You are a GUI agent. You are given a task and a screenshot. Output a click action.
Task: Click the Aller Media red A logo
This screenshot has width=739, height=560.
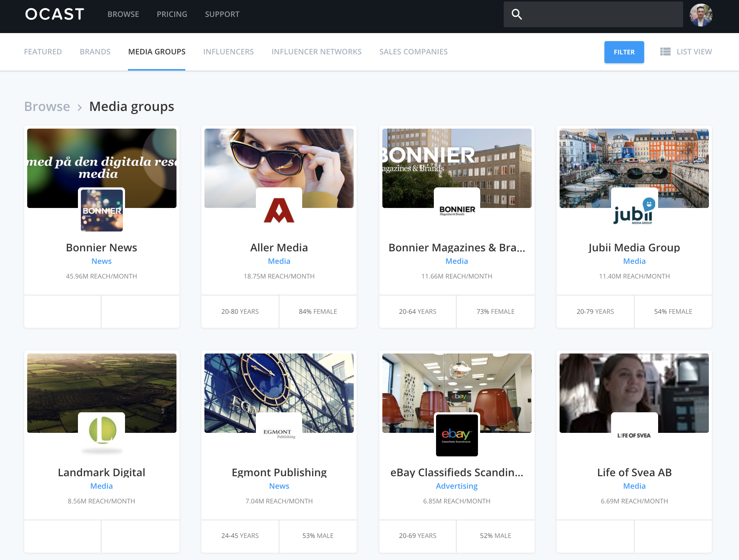(279, 211)
